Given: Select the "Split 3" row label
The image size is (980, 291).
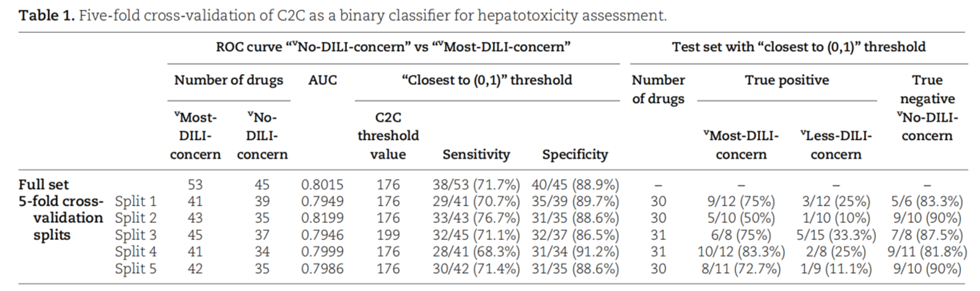Looking at the screenshot, I should tap(136, 235).
